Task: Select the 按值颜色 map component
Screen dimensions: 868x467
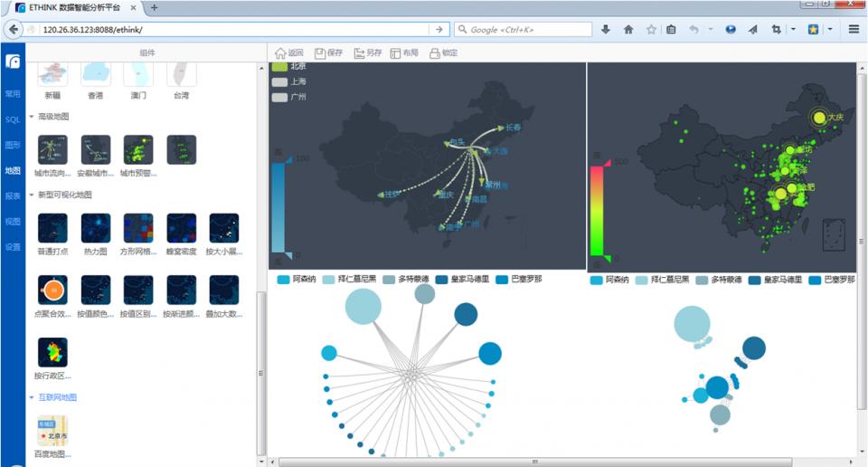Action: [x=96, y=291]
